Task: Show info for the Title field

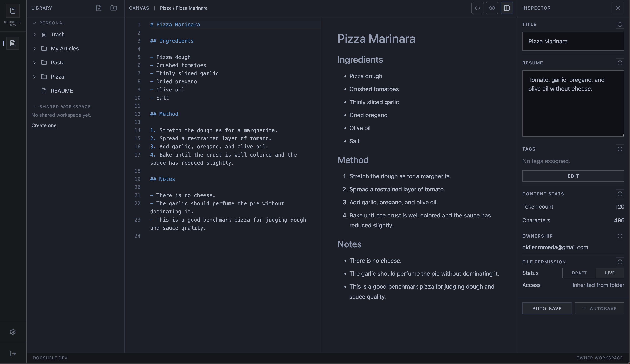Action: [x=620, y=24]
